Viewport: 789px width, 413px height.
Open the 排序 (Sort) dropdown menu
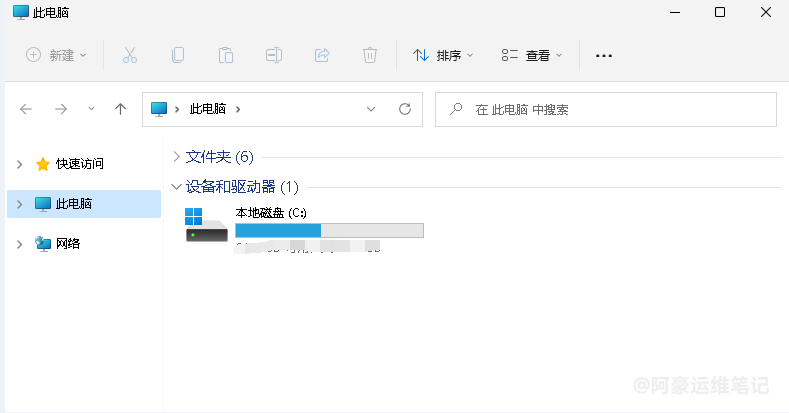click(x=443, y=56)
